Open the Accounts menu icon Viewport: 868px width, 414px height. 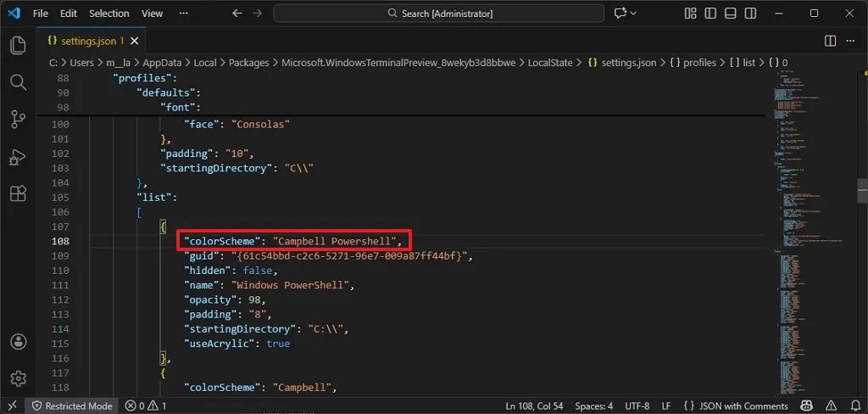tap(19, 341)
